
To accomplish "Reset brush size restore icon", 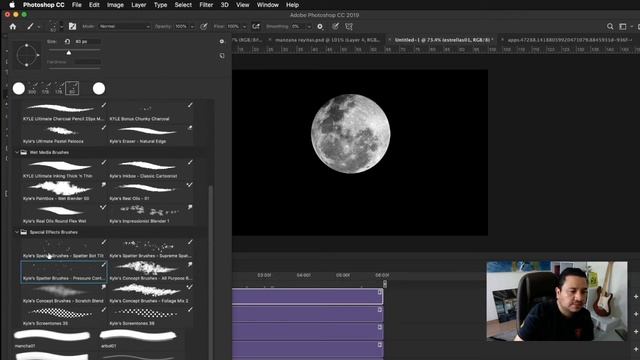I will point(67,42).
